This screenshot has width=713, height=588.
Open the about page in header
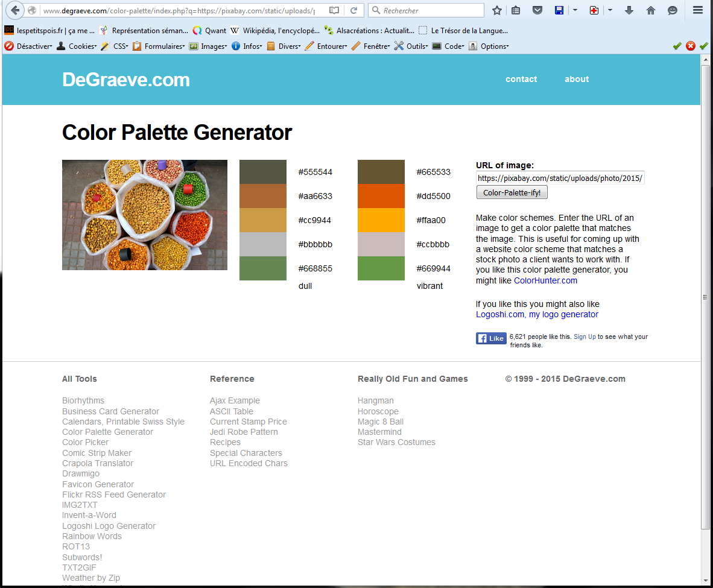pos(577,79)
